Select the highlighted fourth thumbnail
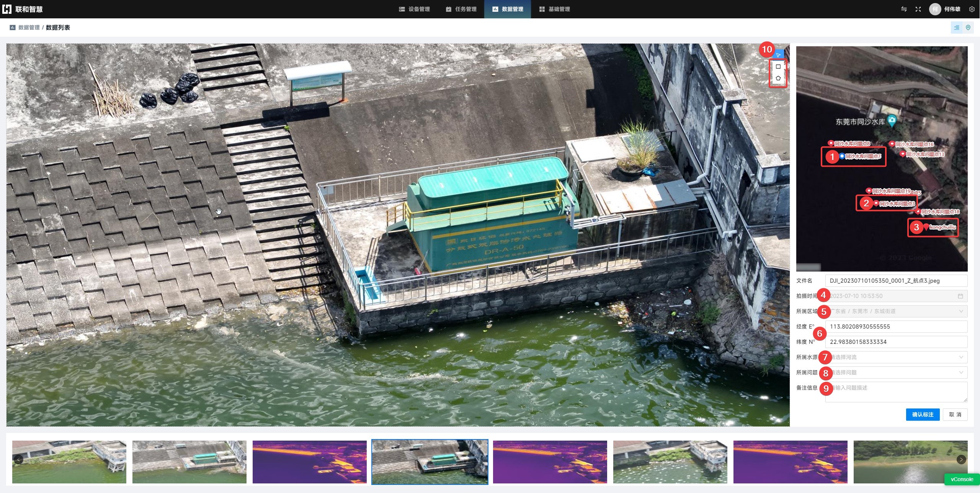 click(x=430, y=462)
